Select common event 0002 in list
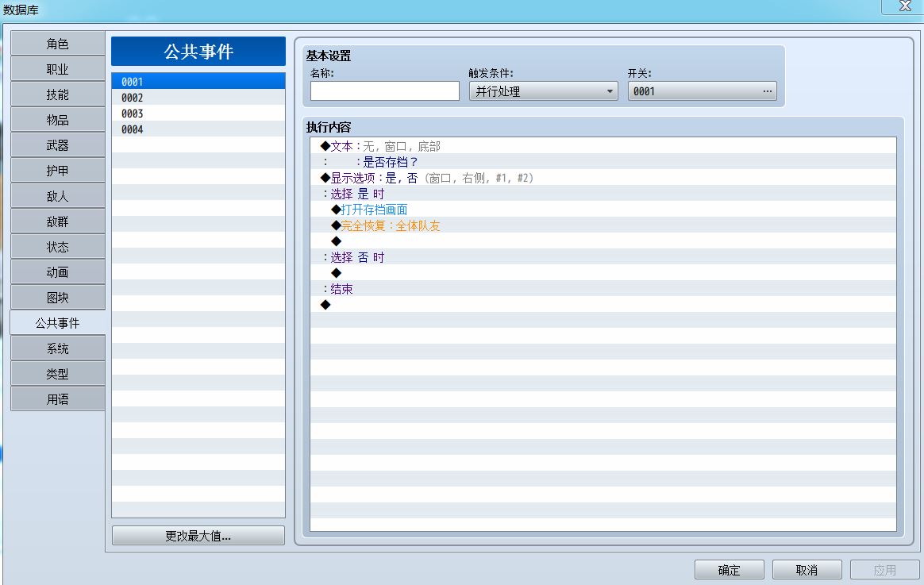The image size is (924, 585). tap(198, 97)
